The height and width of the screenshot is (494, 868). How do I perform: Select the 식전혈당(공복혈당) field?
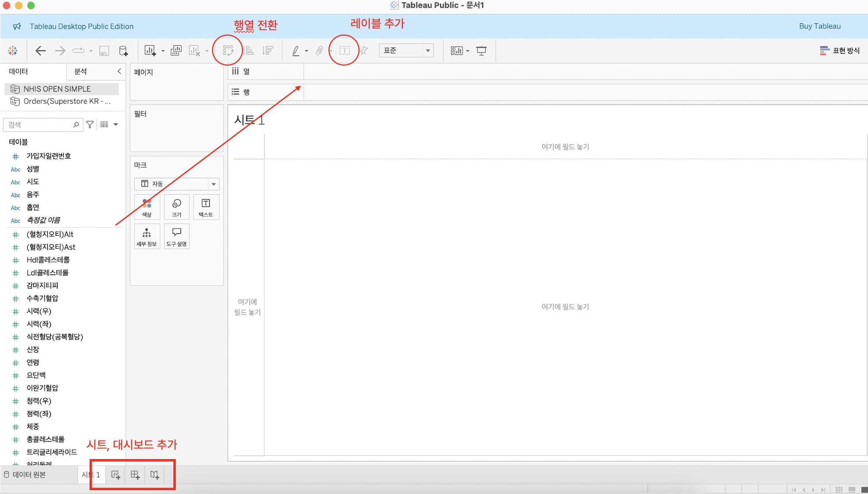(55, 337)
